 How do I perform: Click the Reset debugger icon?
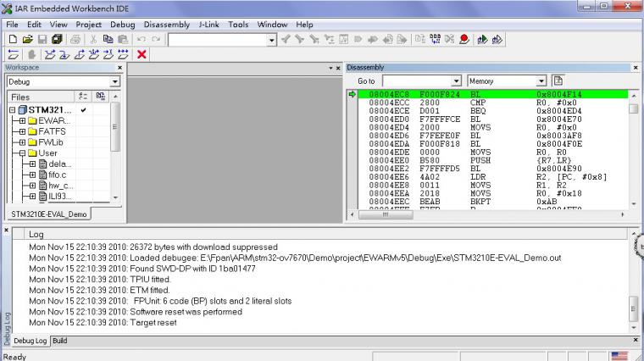14,54
